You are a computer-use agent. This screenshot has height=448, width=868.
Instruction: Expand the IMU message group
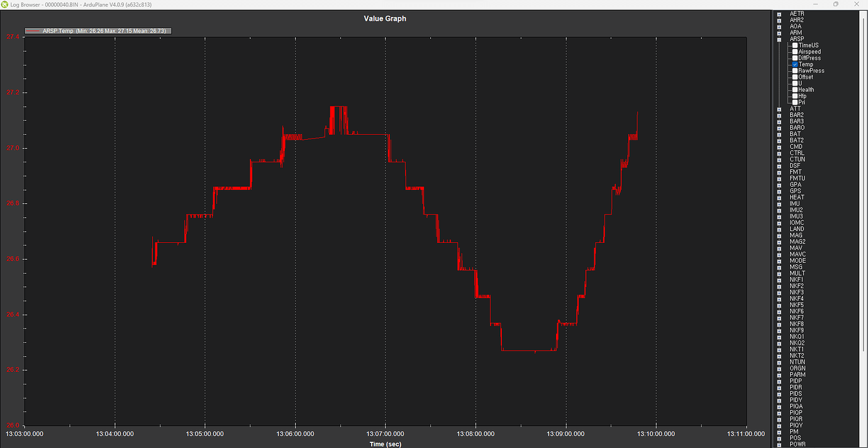pyautogui.click(x=779, y=204)
